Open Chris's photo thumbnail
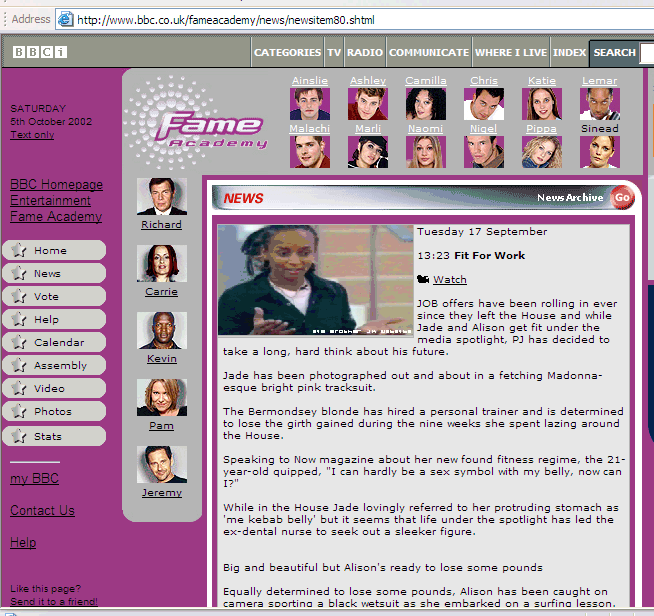The width and height of the screenshot is (654, 616). point(484,104)
